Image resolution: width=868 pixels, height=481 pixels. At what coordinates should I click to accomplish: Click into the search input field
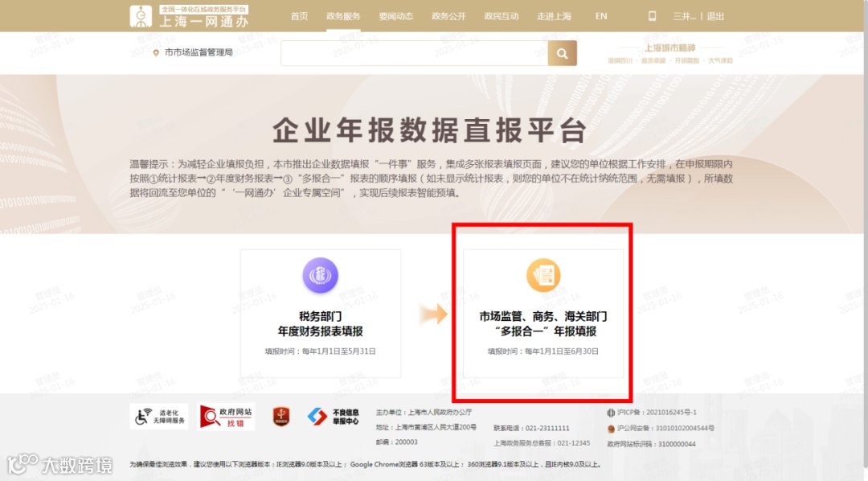(414, 53)
